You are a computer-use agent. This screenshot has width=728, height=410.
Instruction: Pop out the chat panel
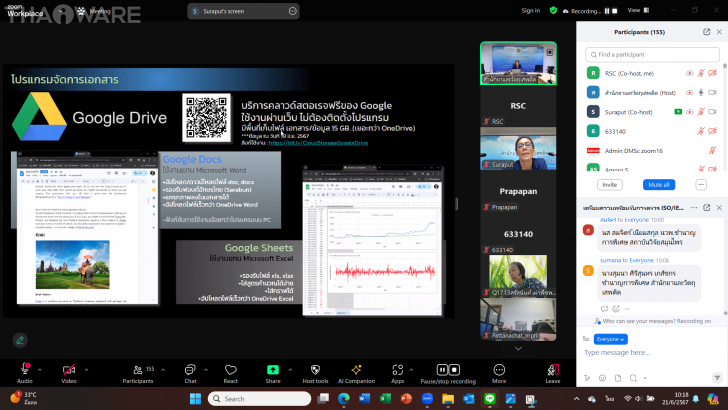click(706, 208)
